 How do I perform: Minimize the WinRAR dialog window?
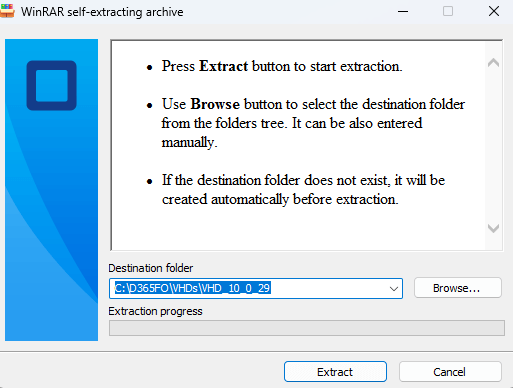pyautogui.click(x=403, y=12)
